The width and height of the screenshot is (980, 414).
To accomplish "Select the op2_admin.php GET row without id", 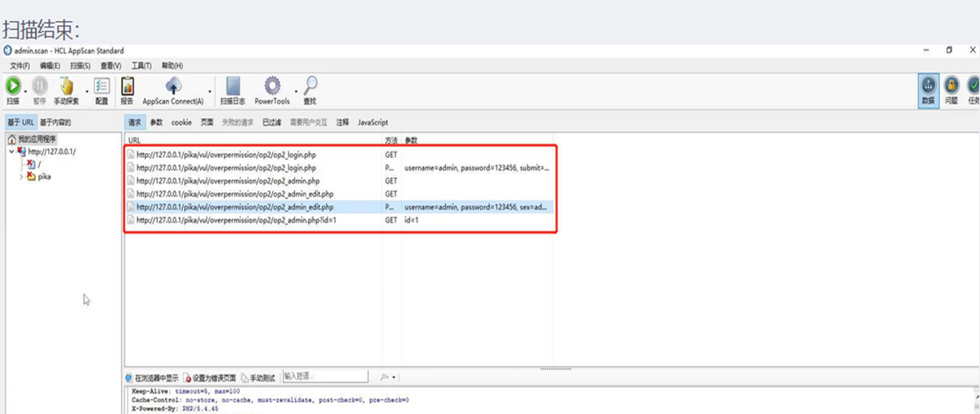I will (x=339, y=181).
